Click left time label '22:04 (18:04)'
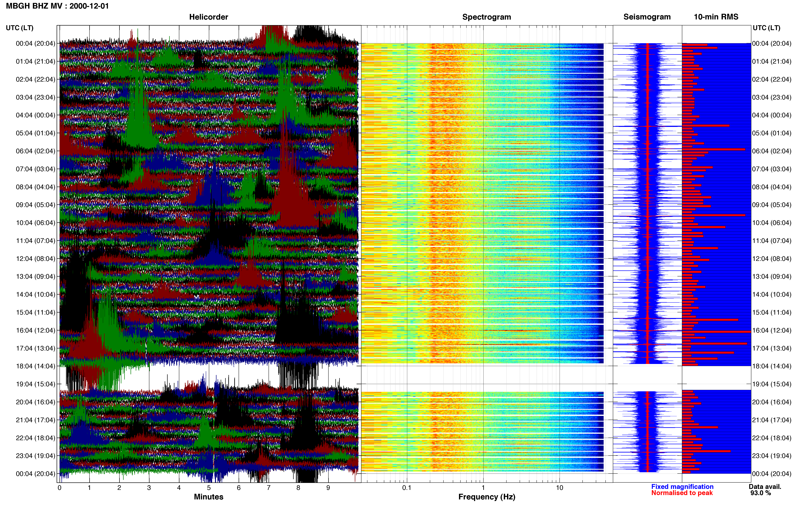Image resolution: width=812 pixels, height=508 pixels. [35, 438]
